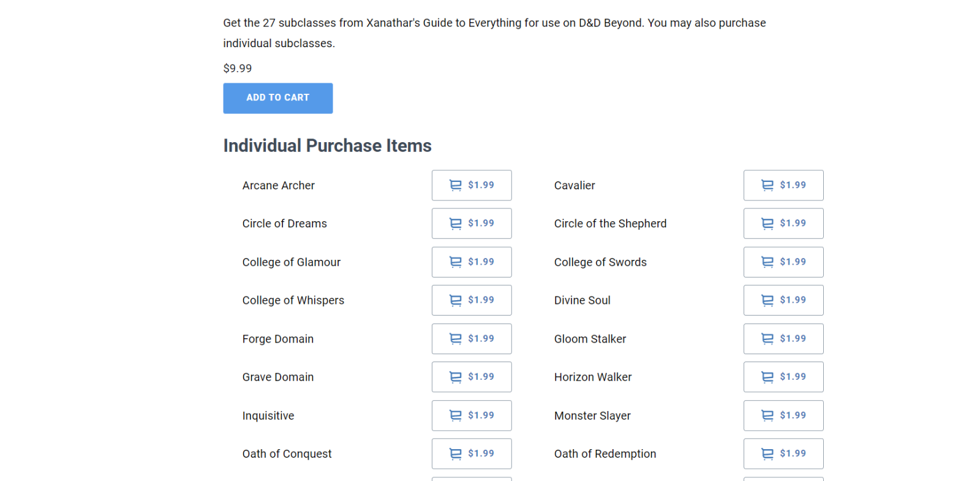Click cart icon for Divine Soul
Image resolution: width=980 pixels, height=481 pixels.
(x=767, y=300)
